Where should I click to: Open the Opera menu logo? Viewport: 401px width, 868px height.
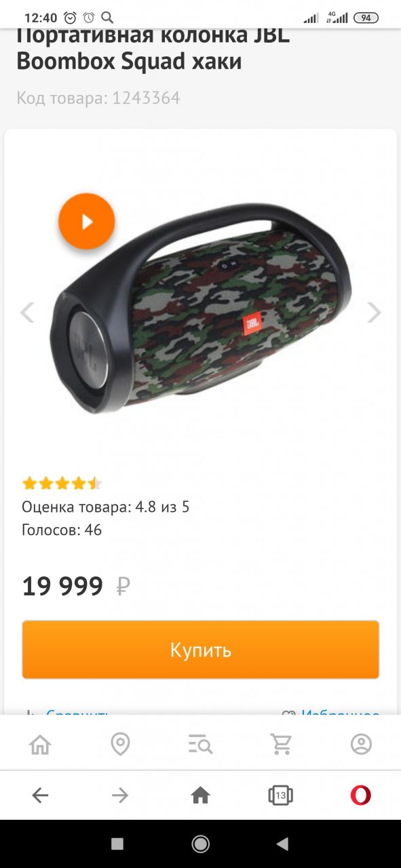[361, 795]
